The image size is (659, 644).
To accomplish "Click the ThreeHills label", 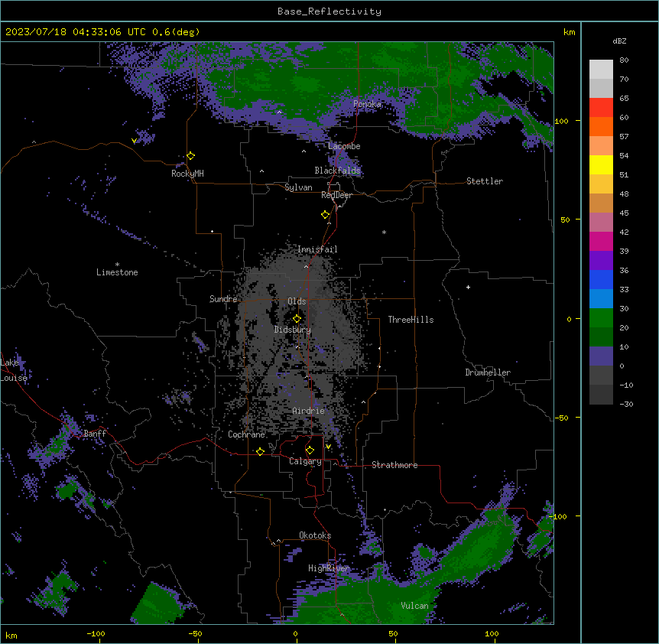I will click(411, 320).
